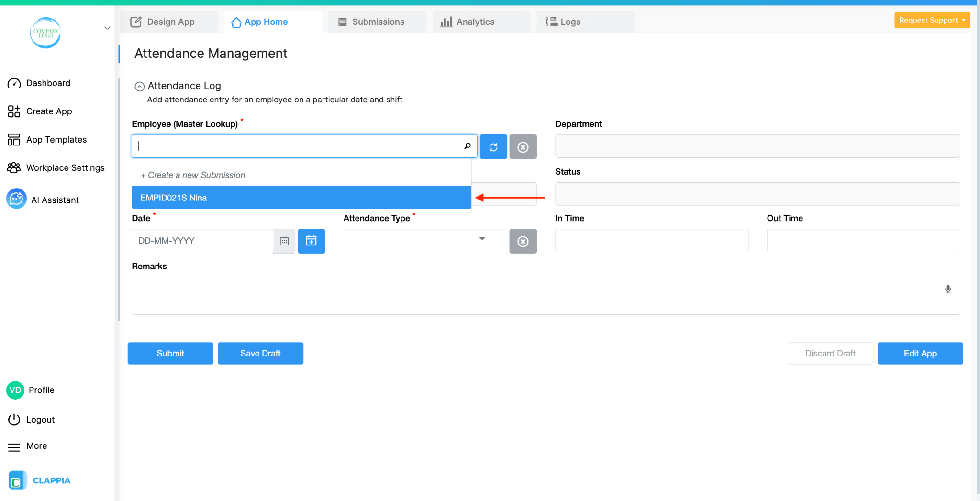Screen dimensions: 980x501
Task: Switch to the Submissions tab
Action: point(377,22)
